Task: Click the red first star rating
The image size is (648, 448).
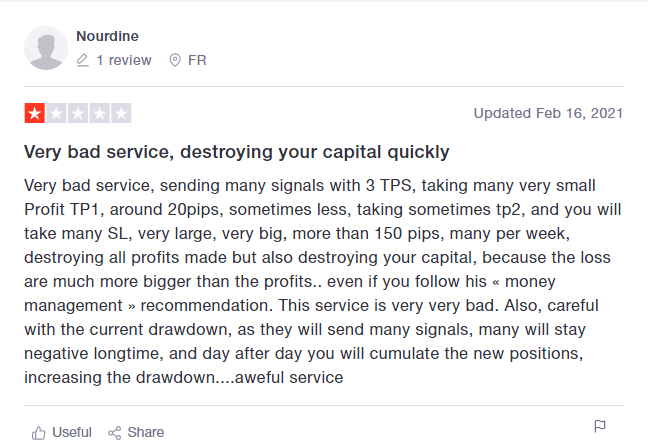Action: pos(35,113)
